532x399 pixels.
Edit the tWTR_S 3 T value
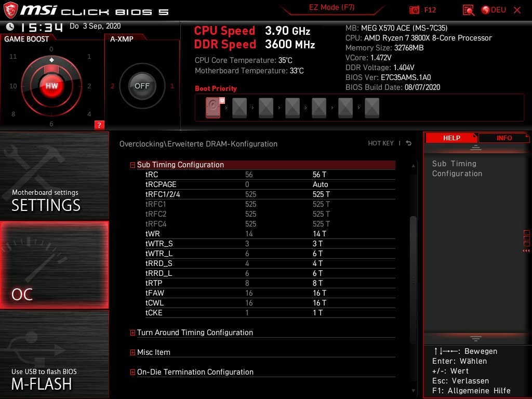pos(317,244)
